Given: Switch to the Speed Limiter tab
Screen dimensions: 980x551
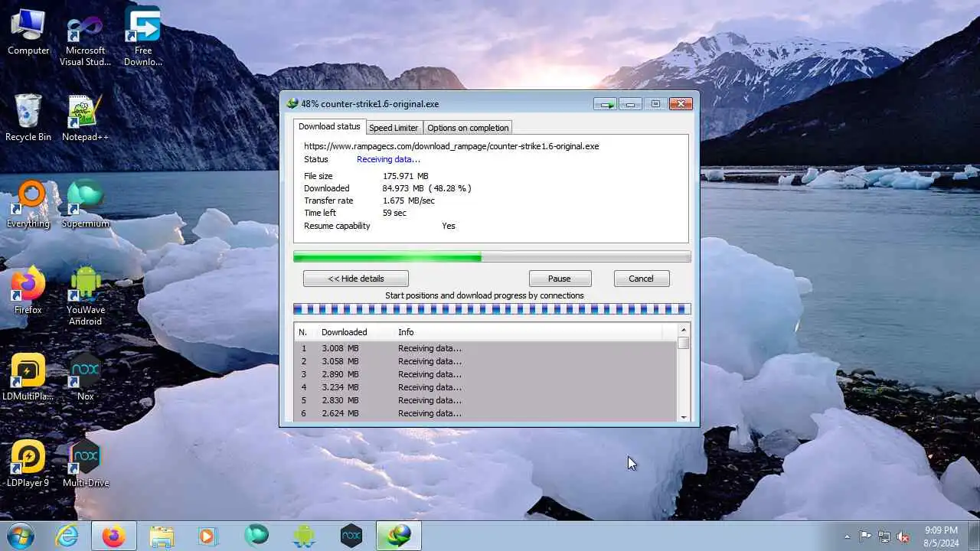Looking at the screenshot, I should coord(394,128).
